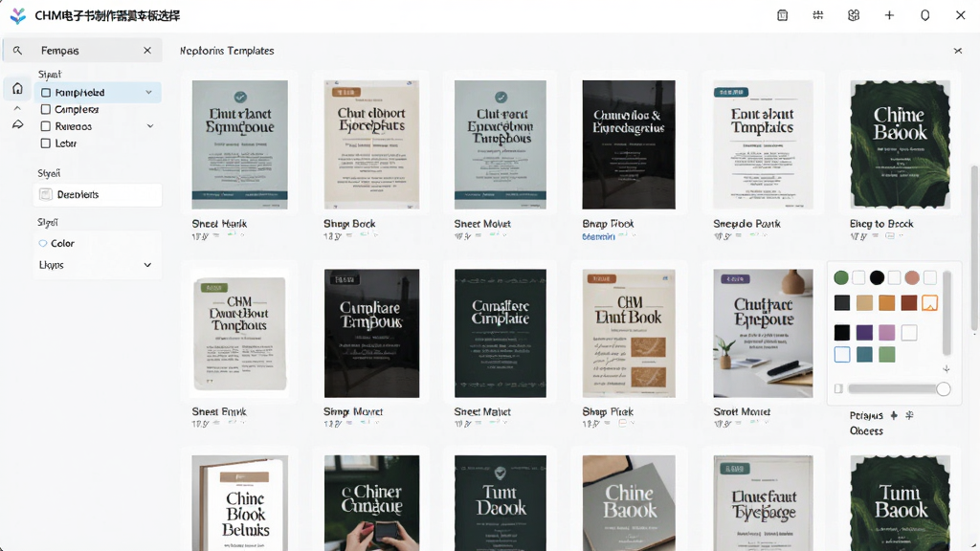Click the small square icon left of the palette slider
The width and height of the screenshot is (980, 551).
click(838, 388)
